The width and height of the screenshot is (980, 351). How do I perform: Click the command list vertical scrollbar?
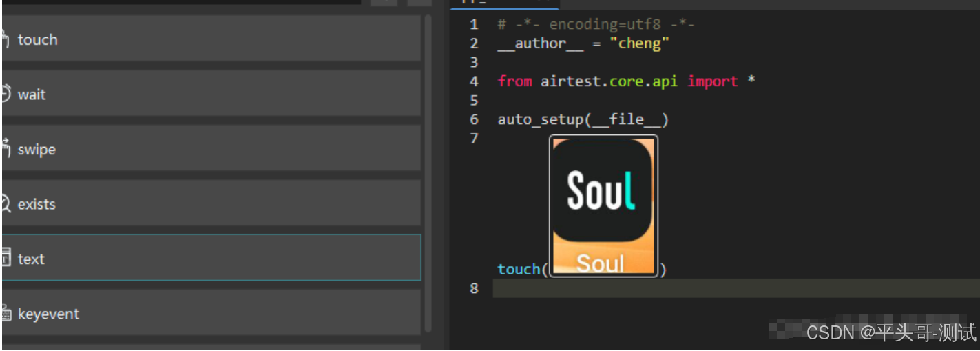[x=428, y=174]
